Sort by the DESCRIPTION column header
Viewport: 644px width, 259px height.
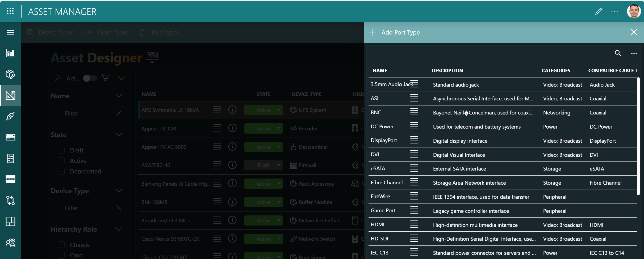click(447, 71)
